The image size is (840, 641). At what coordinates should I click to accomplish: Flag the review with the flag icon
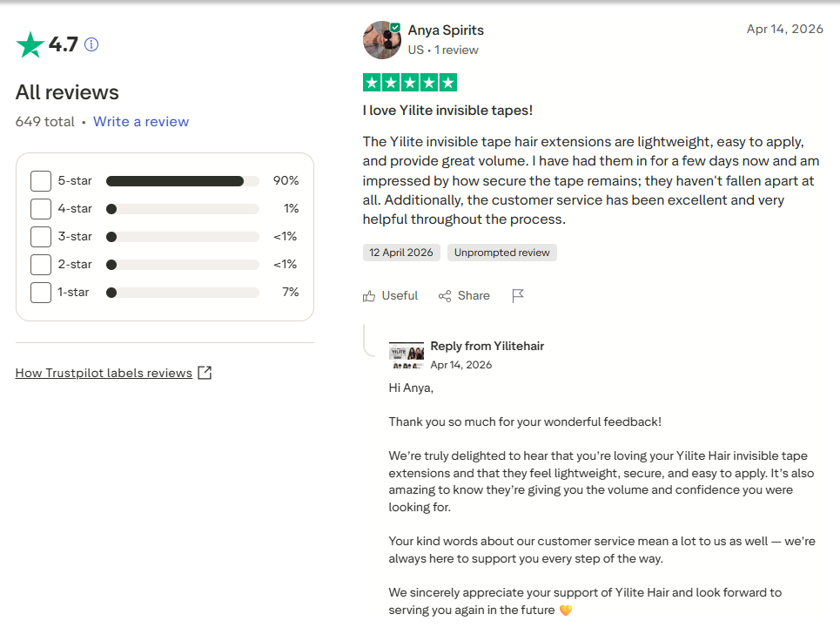(x=518, y=296)
